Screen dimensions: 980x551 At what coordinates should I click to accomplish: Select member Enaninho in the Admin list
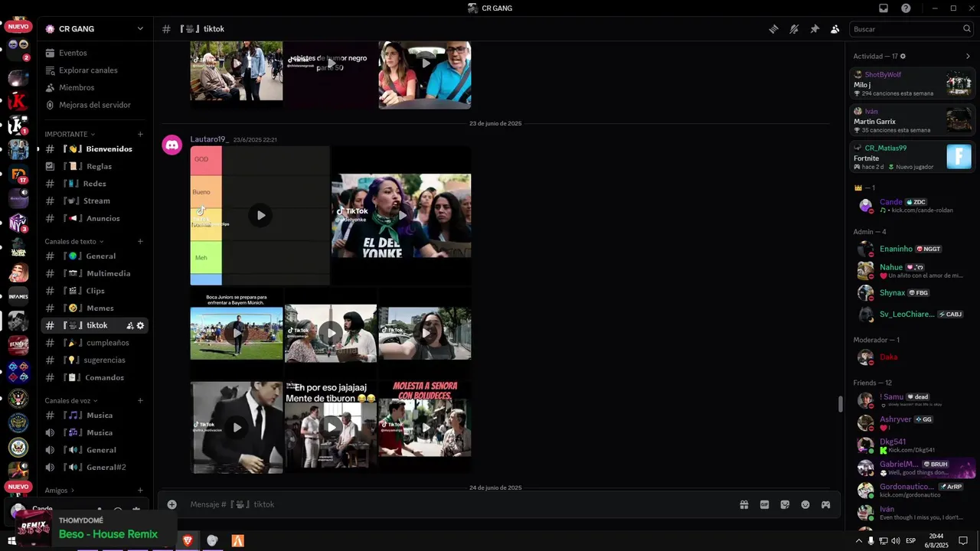pos(913,249)
